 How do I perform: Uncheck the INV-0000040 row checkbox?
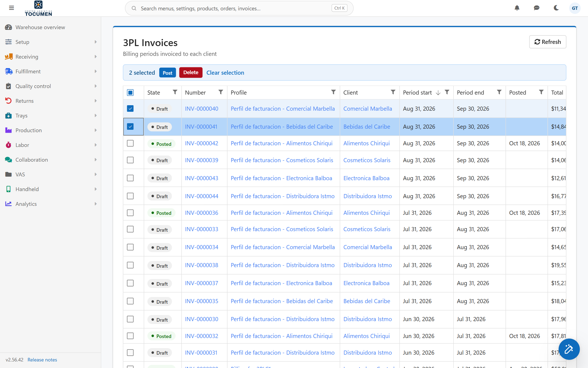pyautogui.click(x=130, y=108)
